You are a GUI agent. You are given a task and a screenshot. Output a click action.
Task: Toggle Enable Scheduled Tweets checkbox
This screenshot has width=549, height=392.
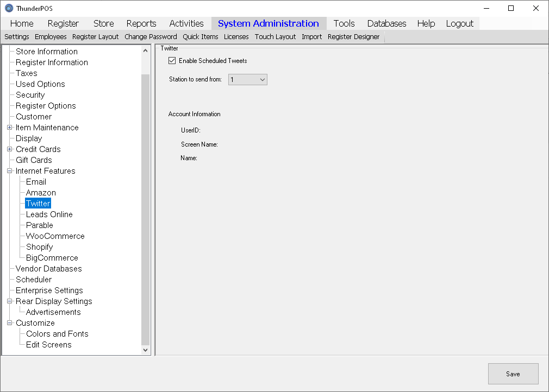pyautogui.click(x=172, y=60)
